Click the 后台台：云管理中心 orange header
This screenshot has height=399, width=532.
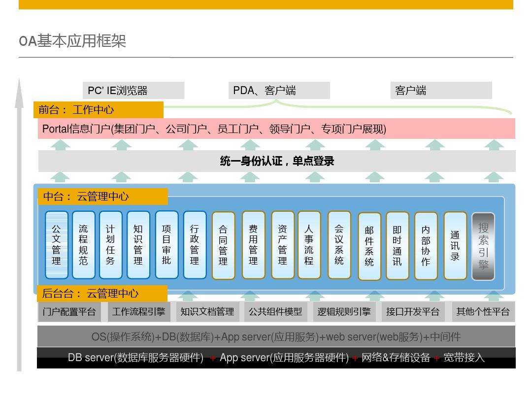click(x=102, y=294)
